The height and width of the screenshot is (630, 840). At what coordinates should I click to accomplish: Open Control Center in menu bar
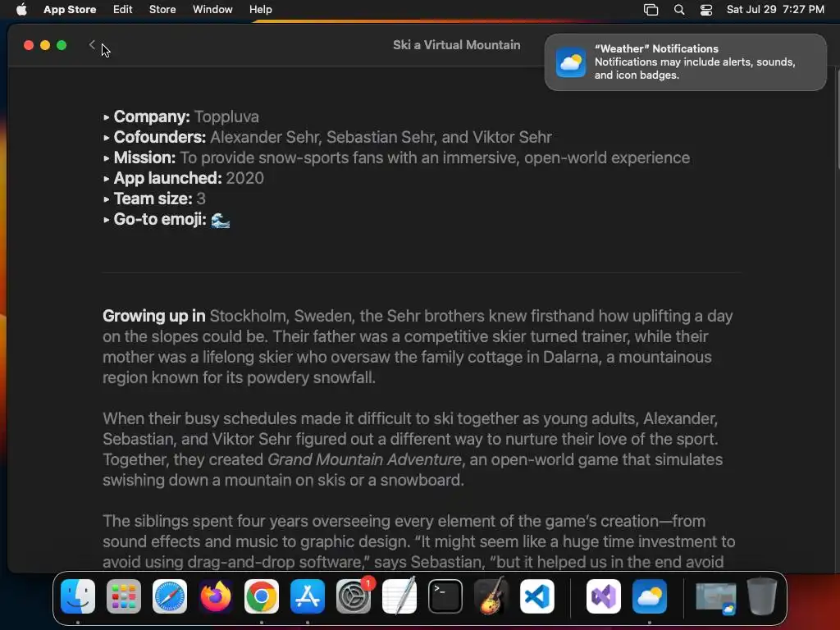pyautogui.click(x=706, y=9)
